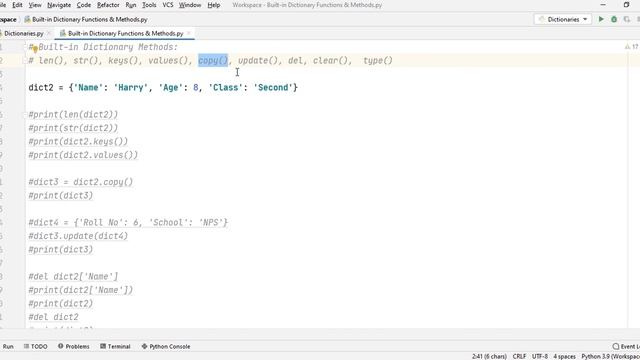The image size is (640, 360).
Task: Open the Help menu
Action: click(x=213, y=5)
